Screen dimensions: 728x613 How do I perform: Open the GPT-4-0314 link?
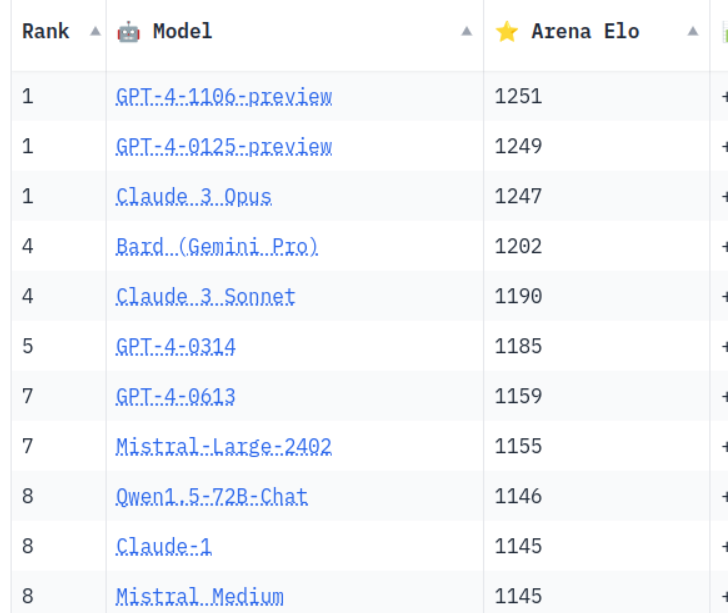175,347
